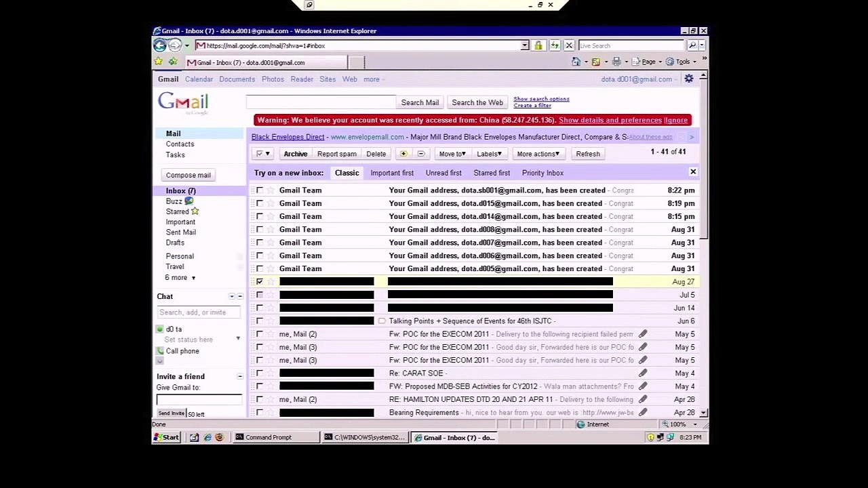Click the Archive button
The height and width of the screenshot is (488, 868).
tap(296, 154)
